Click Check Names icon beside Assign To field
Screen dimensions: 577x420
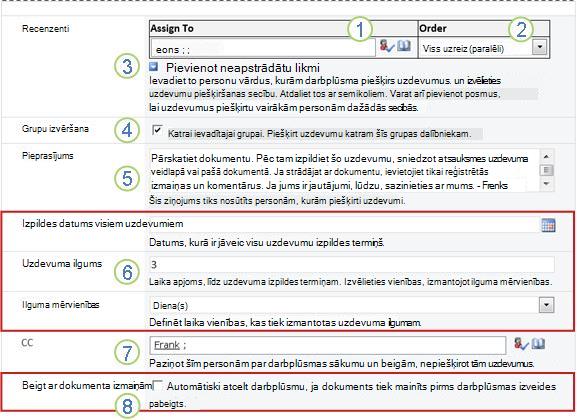[x=387, y=46]
